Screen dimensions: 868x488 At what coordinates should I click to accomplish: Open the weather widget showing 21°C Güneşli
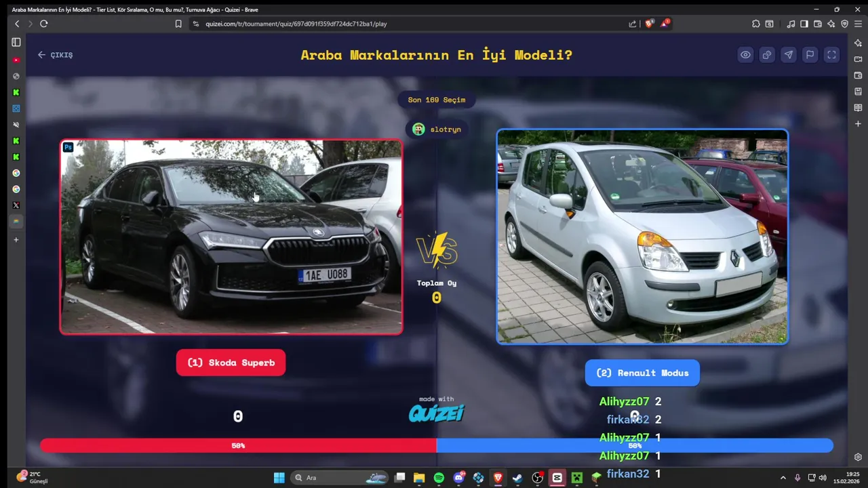pos(33,478)
